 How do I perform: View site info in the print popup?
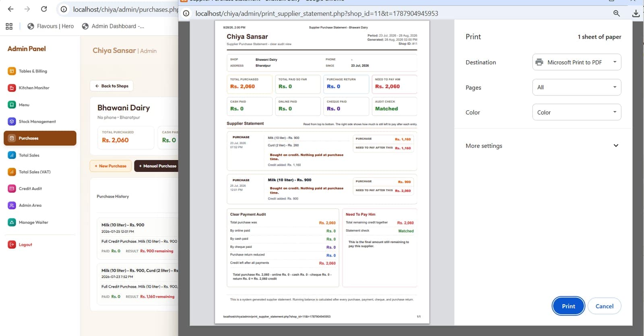pos(186,13)
